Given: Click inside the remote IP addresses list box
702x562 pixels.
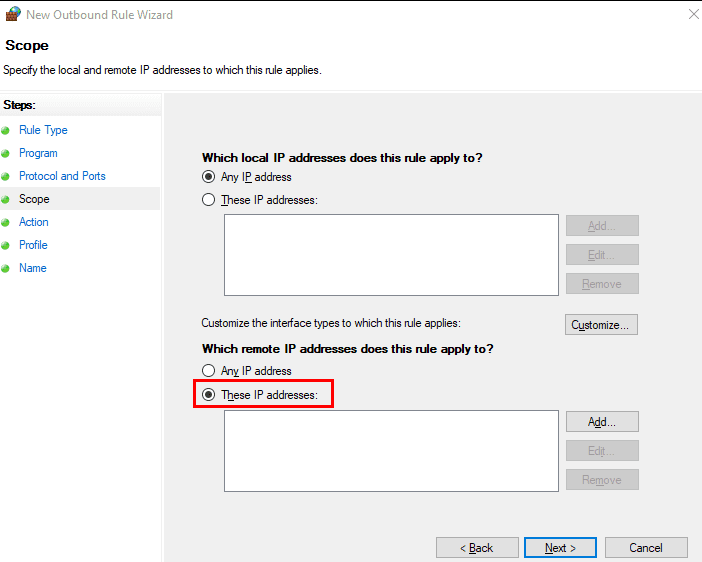Looking at the screenshot, I should point(391,451).
